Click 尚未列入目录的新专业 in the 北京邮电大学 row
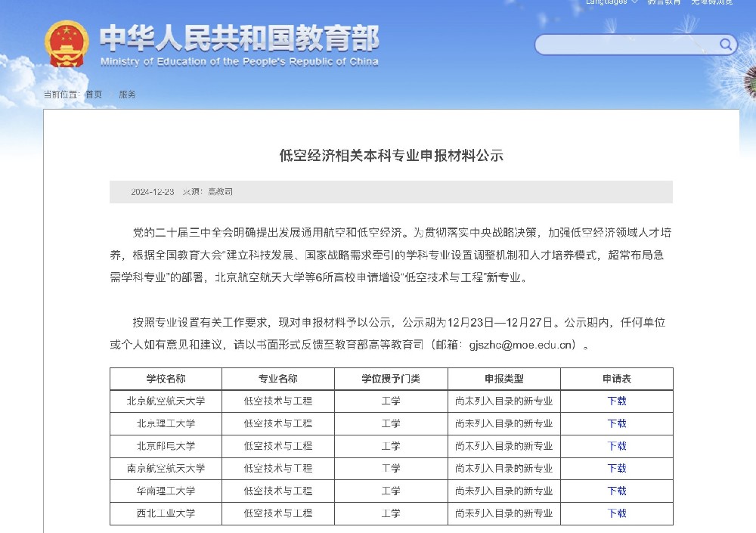The image size is (756, 533). pyautogui.click(x=503, y=446)
